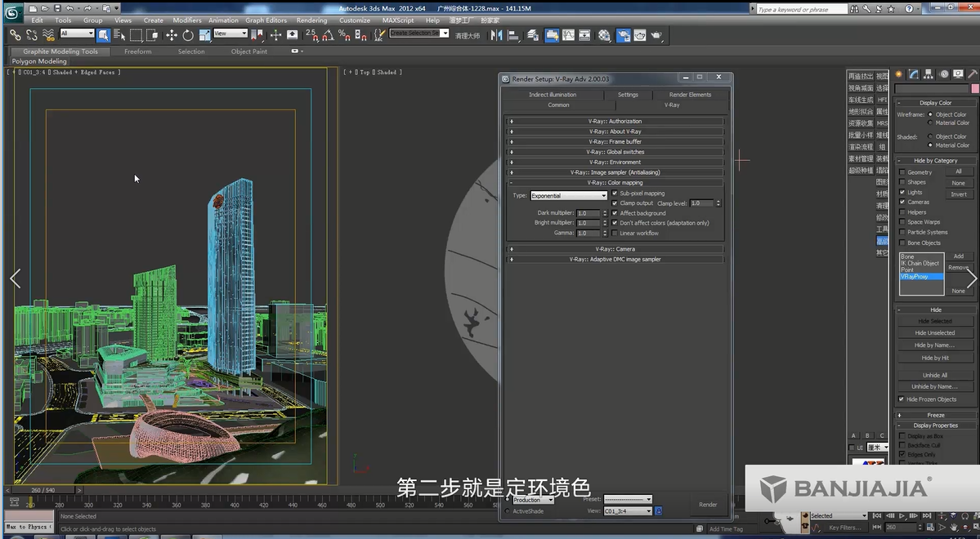Image resolution: width=980 pixels, height=539 pixels.
Task: Choose the Rectangular Selection Region icon
Action: point(136,35)
